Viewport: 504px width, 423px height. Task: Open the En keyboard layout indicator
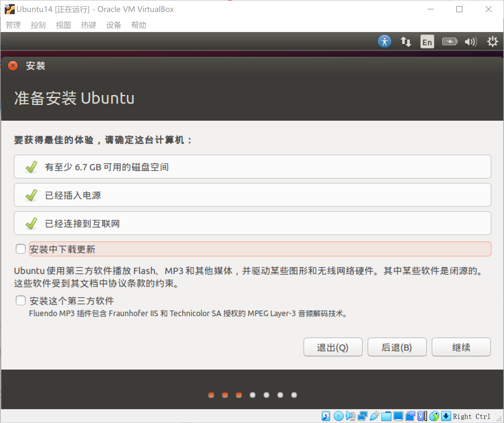[x=427, y=41]
